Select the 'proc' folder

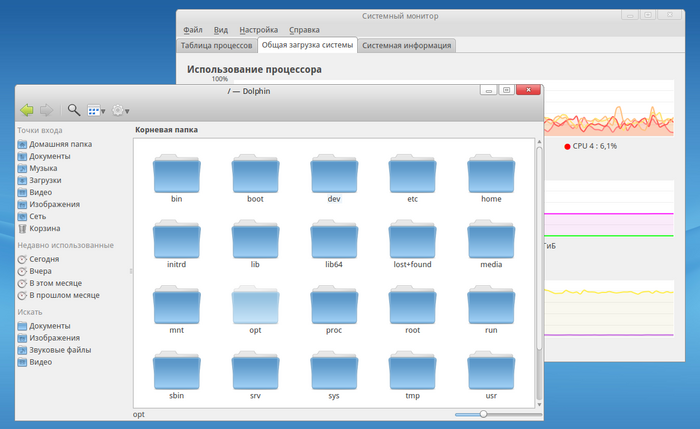coord(334,306)
